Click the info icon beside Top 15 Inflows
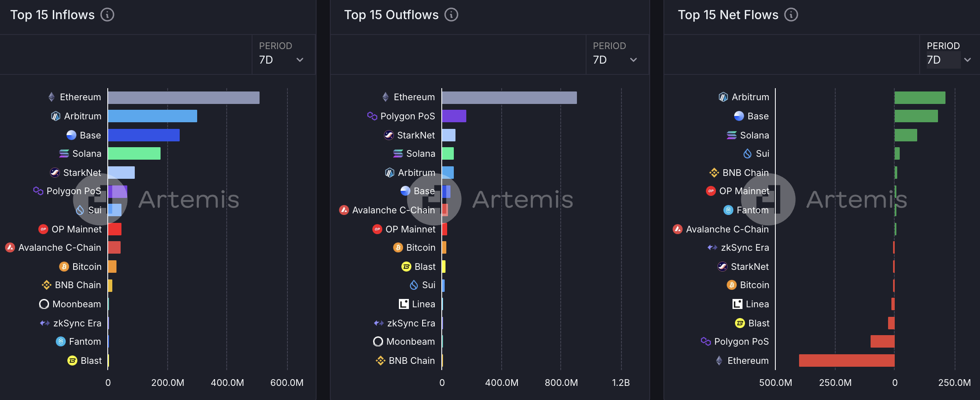The width and height of the screenshot is (980, 400). [x=107, y=15]
